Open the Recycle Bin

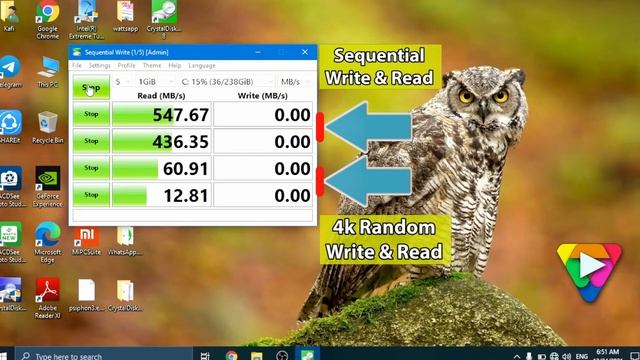[48, 128]
